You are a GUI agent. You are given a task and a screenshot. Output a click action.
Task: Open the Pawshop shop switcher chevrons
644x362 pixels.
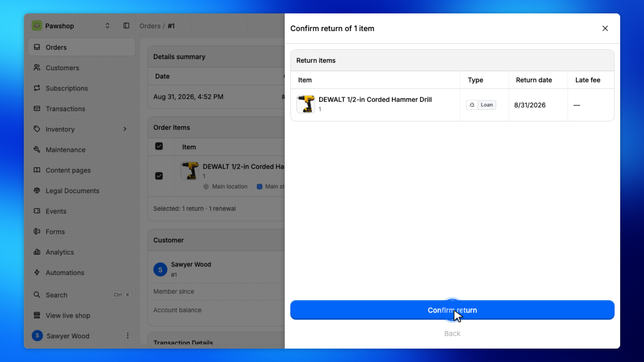tap(107, 26)
